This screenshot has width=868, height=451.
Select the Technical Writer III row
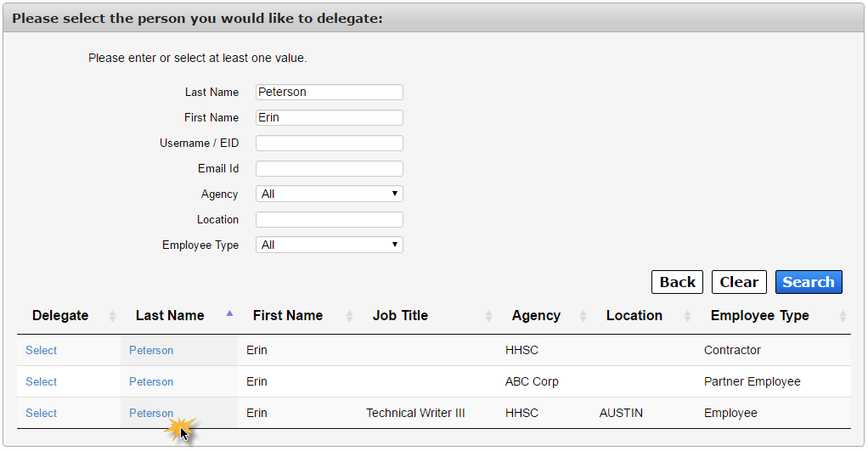(x=41, y=414)
